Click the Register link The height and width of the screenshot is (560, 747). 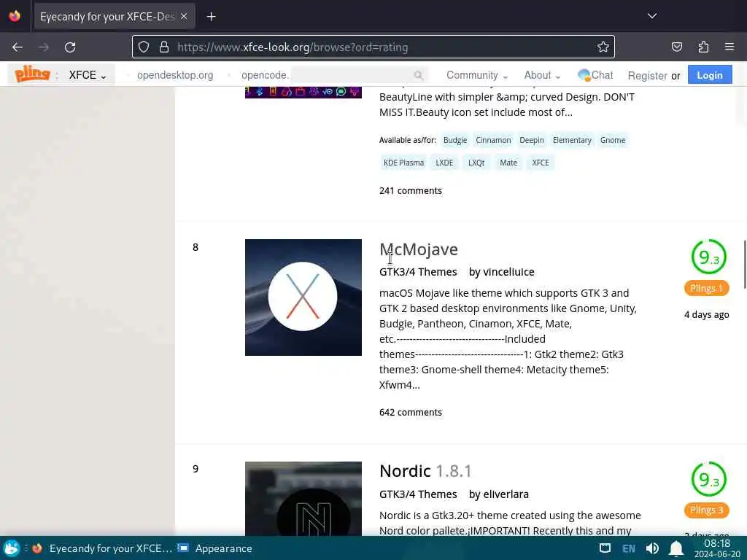pyautogui.click(x=647, y=76)
